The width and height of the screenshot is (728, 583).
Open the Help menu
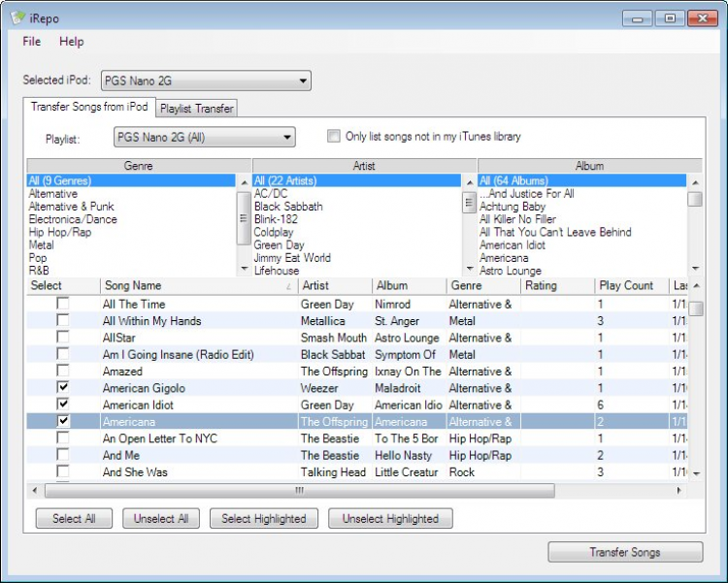(72, 42)
